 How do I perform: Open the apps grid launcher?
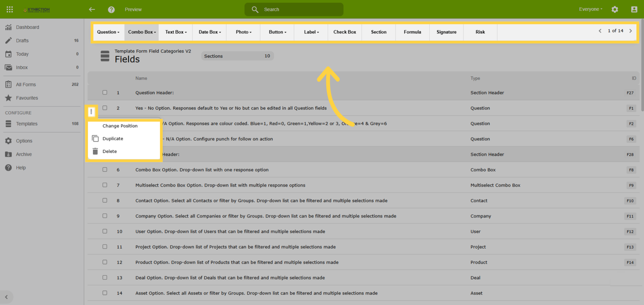pos(10,9)
